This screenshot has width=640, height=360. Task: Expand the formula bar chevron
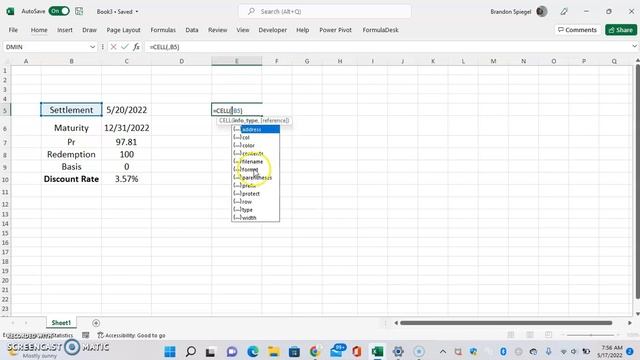(634, 47)
